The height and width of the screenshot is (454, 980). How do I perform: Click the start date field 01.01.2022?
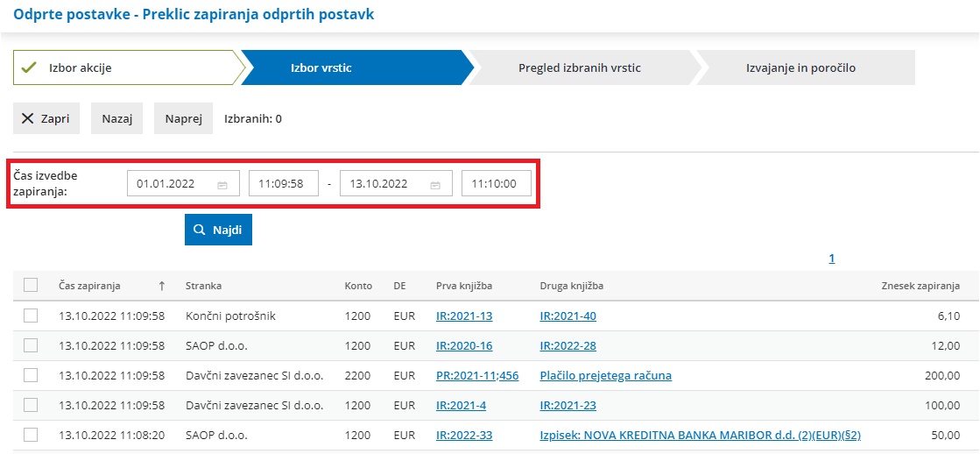point(183,184)
